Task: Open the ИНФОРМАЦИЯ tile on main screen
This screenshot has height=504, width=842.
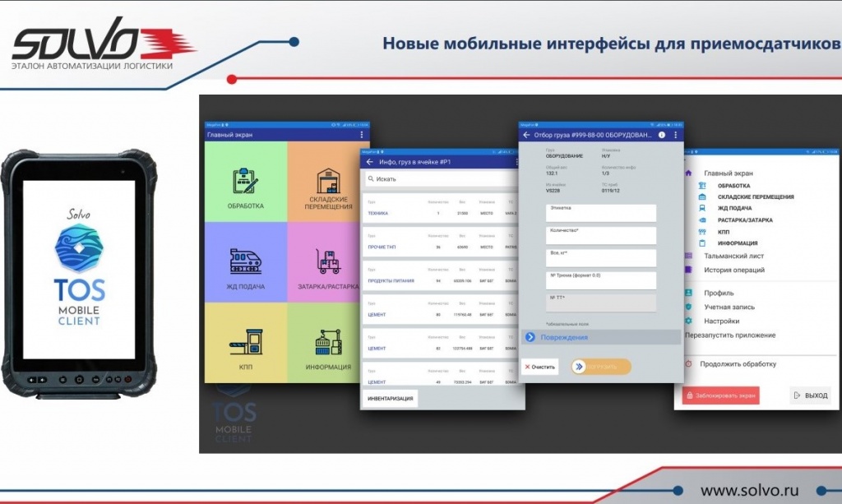Action: (324, 343)
